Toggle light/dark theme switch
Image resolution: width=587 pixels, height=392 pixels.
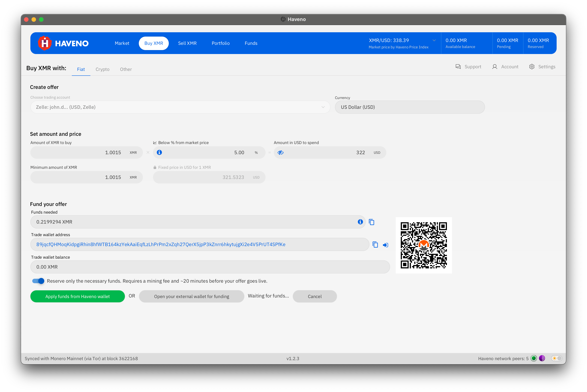tap(557, 358)
